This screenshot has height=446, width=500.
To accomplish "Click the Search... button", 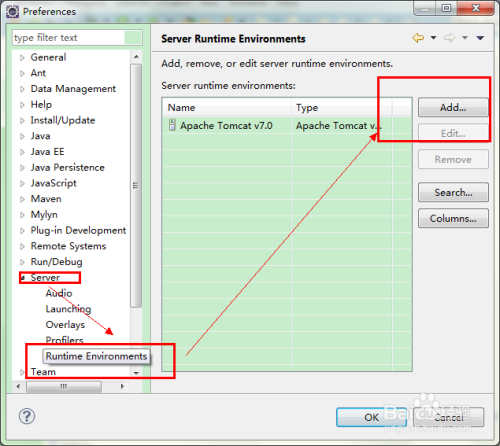I will coord(453,192).
